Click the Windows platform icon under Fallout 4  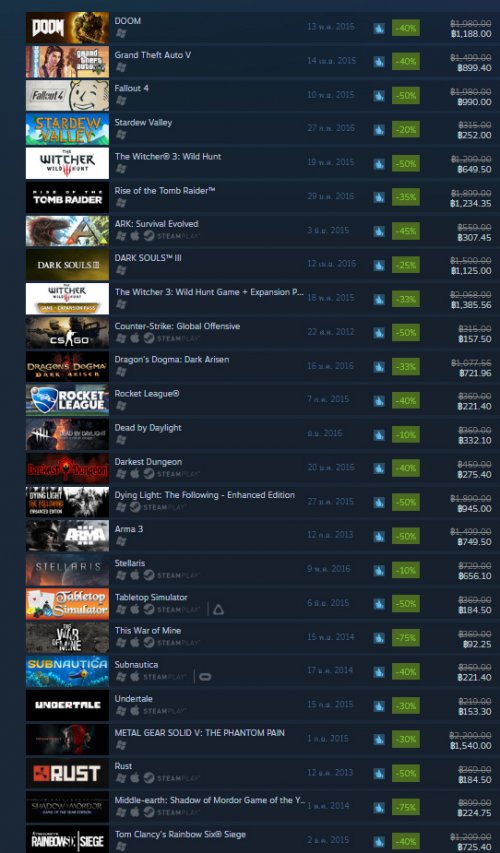tap(121, 101)
